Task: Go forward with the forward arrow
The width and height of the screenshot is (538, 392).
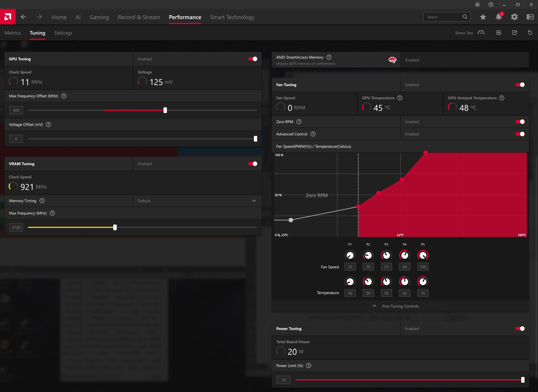Action: pyautogui.click(x=39, y=17)
